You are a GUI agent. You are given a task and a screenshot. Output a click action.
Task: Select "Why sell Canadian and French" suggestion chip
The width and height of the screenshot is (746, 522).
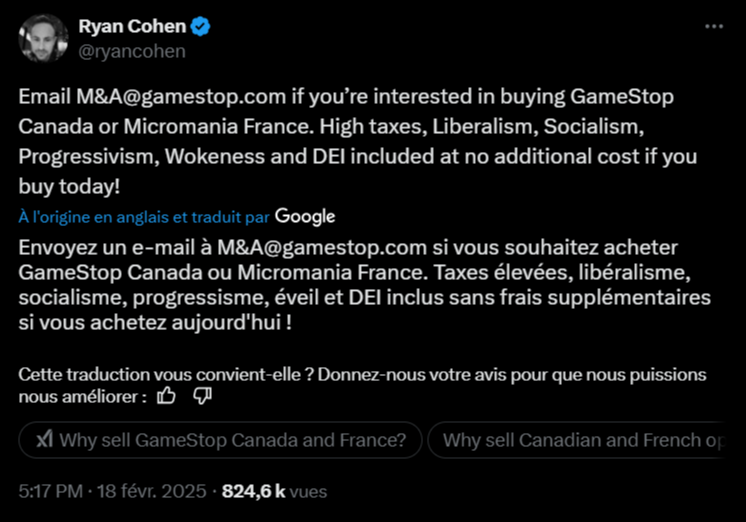[582, 440]
